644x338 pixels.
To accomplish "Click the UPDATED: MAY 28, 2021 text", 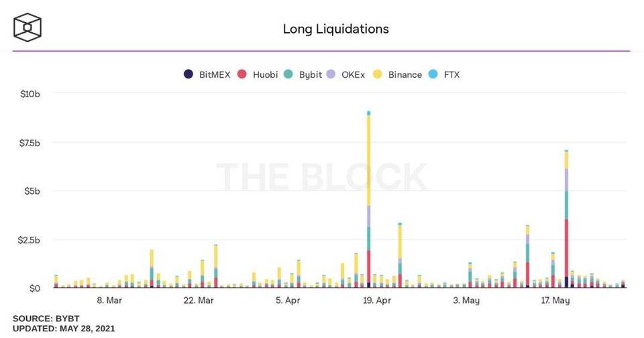I will [x=64, y=329].
